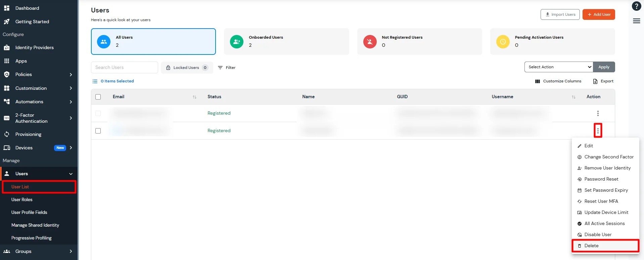644x260 pixels.
Task: Click the Apps grid icon
Action: (x=7, y=61)
